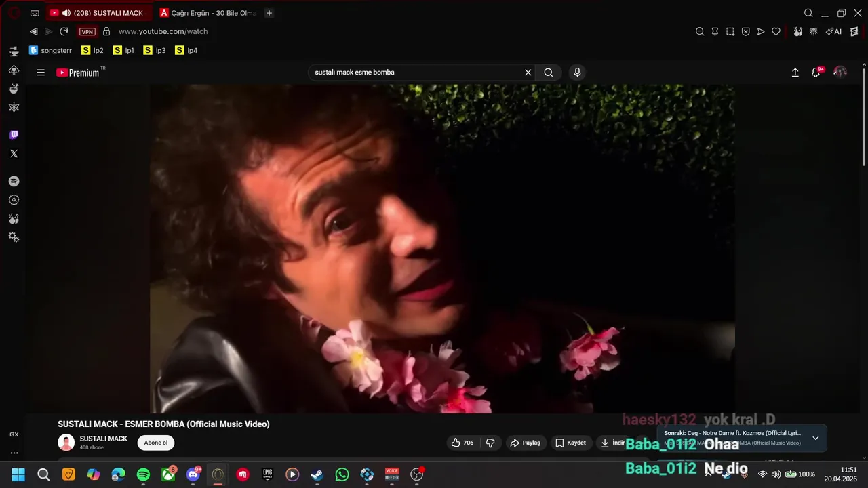Open Steam from the taskbar
The image size is (868, 488).
[x=317, y=474]
